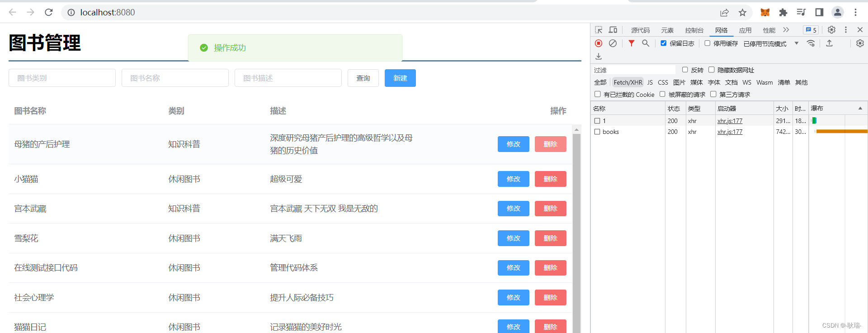Open the DevTools three-dot customize menu
Screen dimensions: 868x333
[846, 30]
